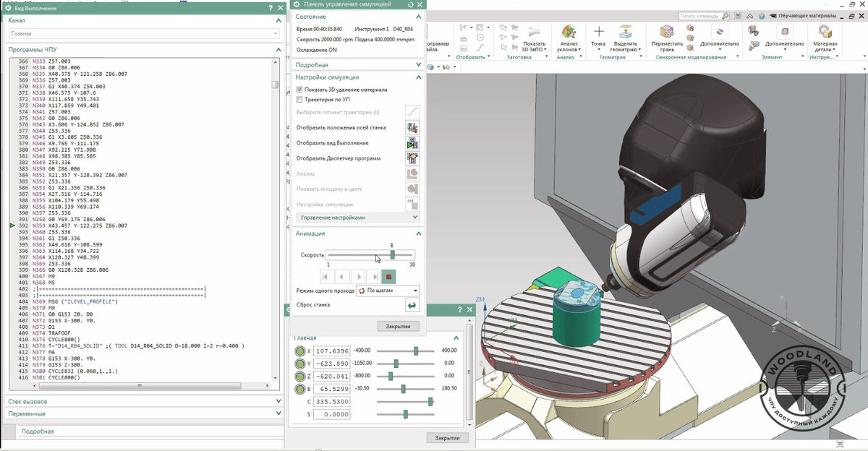Click the step backward playback button
This screenshot has height=451, width=868.
[341, 276]
